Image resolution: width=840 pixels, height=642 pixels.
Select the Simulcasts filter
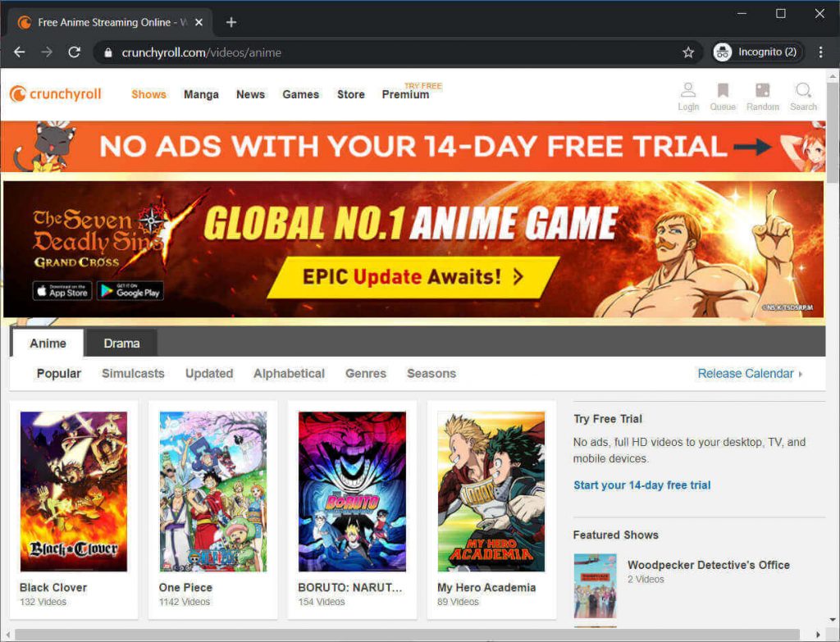pyautogui.click(x=133, y=374)
